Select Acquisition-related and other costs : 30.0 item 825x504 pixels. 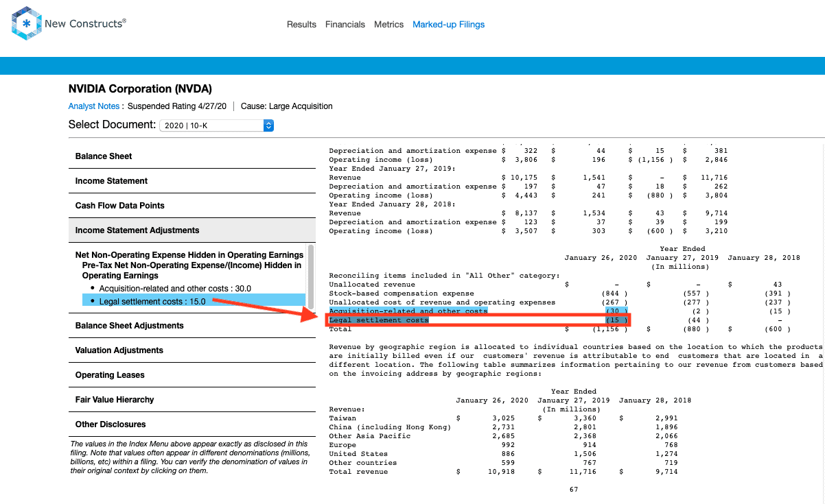pyautogui.click(x=175, y=289)
